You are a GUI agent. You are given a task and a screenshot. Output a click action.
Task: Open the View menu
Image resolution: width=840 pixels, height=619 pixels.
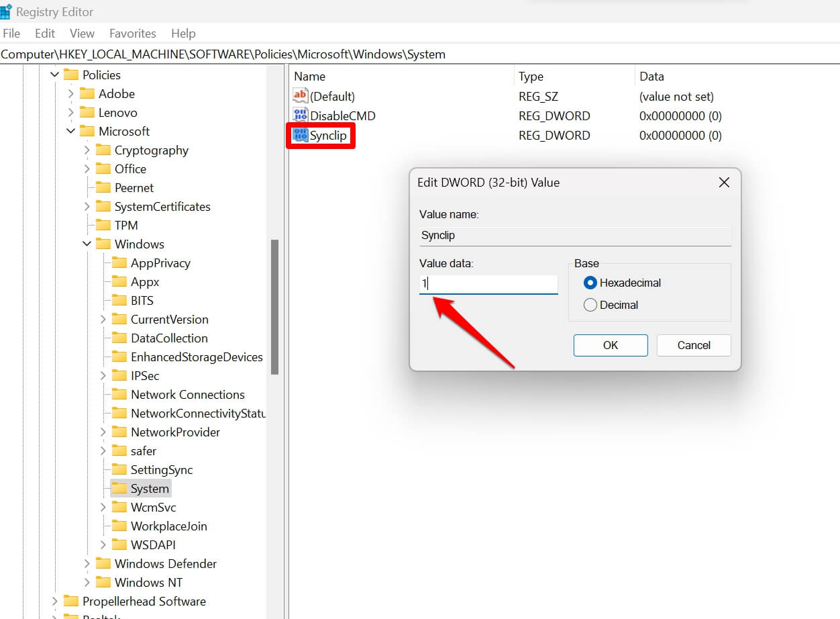pos(82,33)
